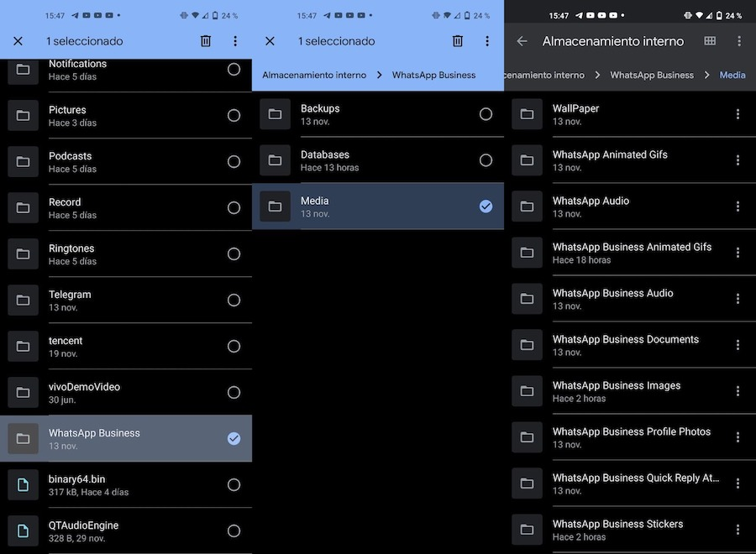Click the back arrow next to Almacenamiento interno
Viewport: 756px width, 554px height.
[524, 40]
